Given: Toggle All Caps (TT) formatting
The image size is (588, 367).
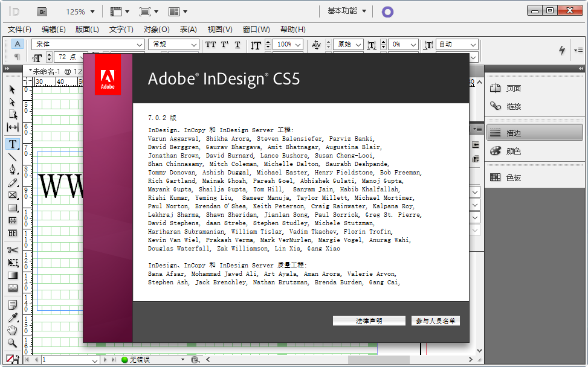Looking at the screenshot, I should pyautogui.click(x=210, y=45).
